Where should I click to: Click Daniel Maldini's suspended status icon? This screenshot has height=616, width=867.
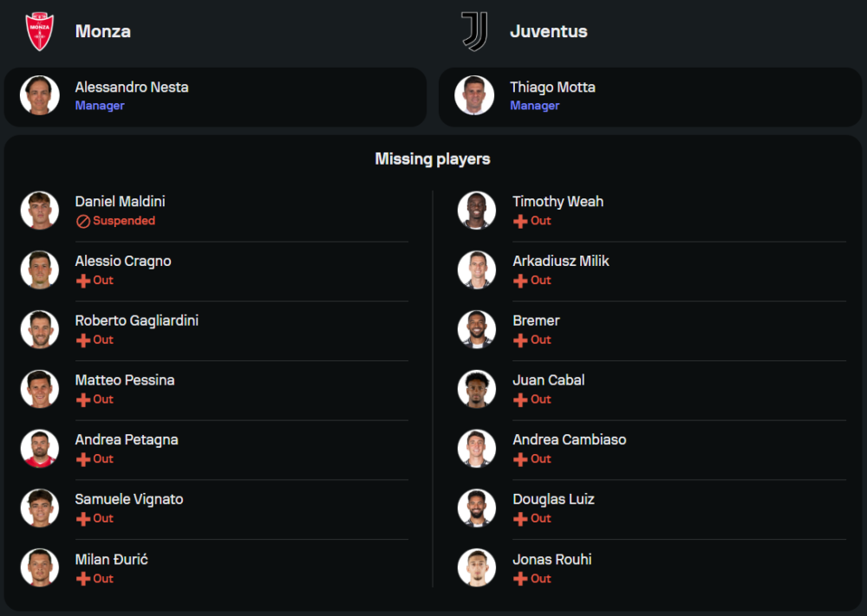click(x=83, y=221)
